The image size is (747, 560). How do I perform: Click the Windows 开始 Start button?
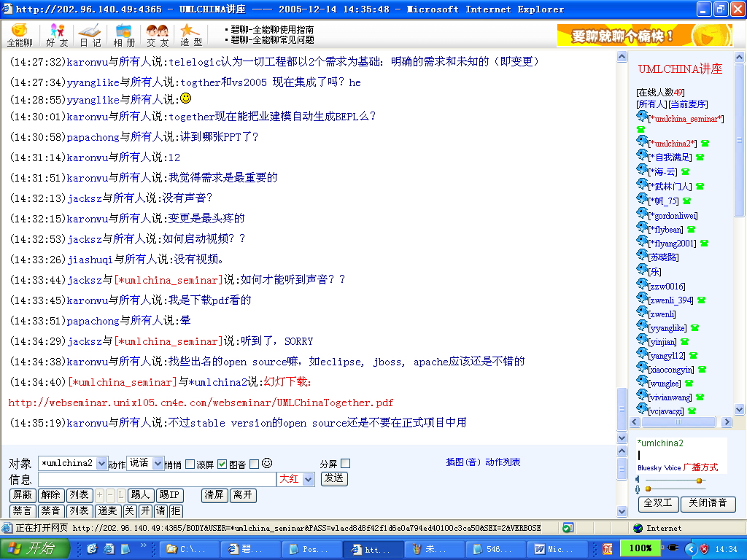point(34,548)
